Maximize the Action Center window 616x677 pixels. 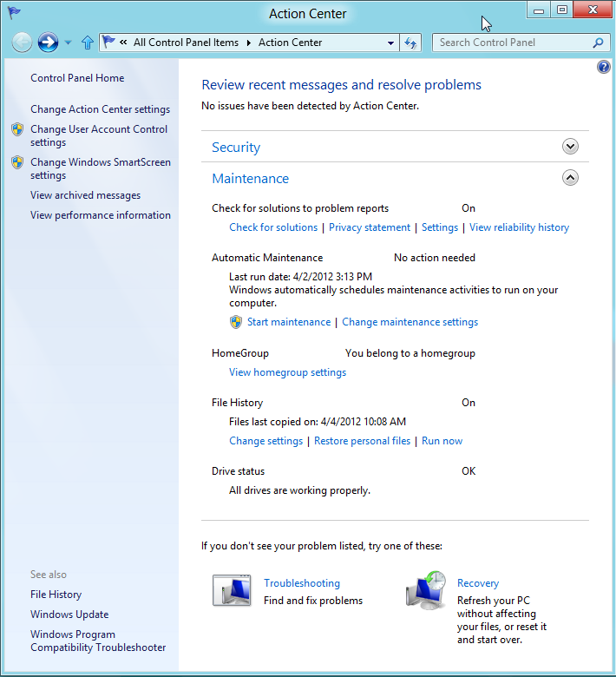(561, 10)
